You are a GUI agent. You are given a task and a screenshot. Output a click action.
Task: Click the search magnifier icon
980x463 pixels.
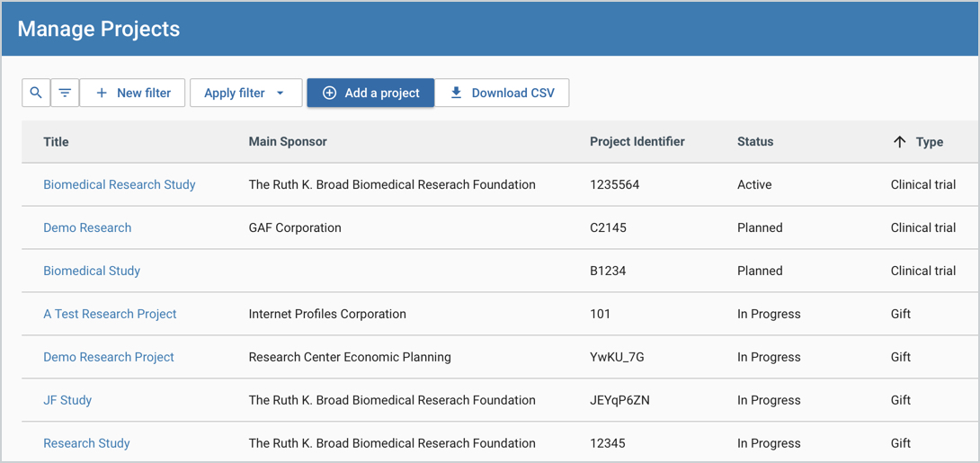click(x=36, y=93)
